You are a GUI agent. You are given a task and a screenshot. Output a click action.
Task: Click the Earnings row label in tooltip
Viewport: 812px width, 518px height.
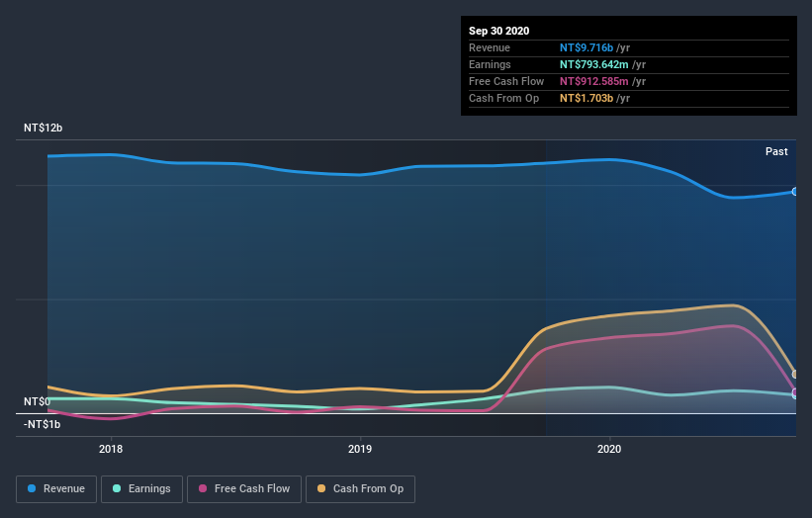tap(490, 64)
